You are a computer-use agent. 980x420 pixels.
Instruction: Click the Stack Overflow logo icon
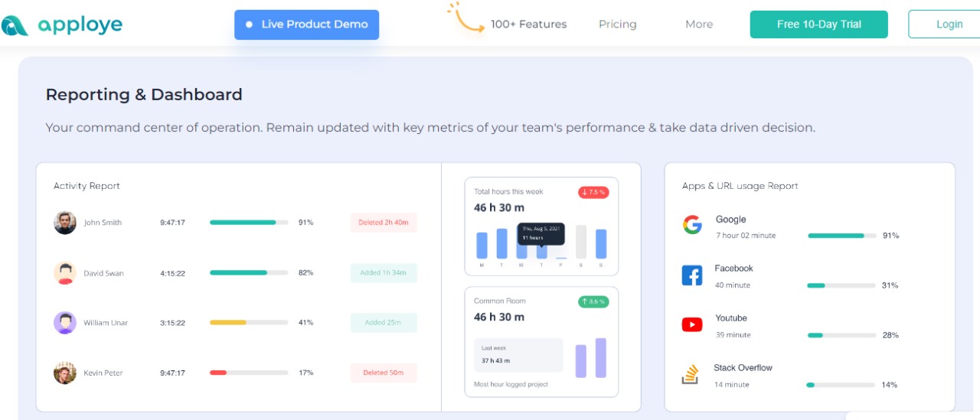tap(690, 374)
